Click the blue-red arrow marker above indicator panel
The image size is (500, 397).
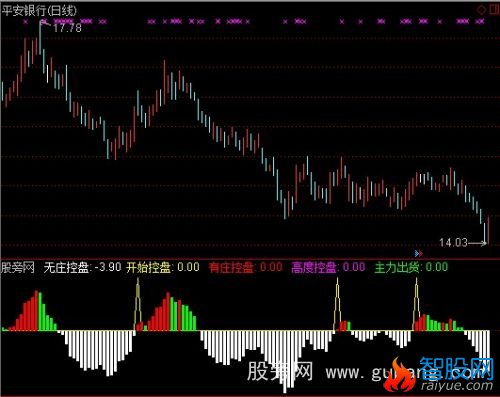[419, 254]
